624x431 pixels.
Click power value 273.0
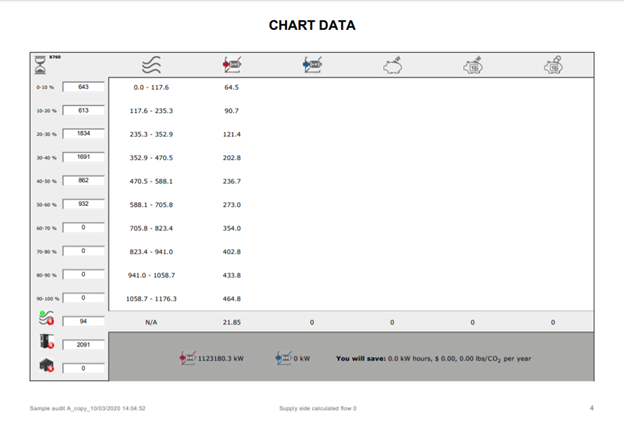pyautogui.click(x=232, y=205)
